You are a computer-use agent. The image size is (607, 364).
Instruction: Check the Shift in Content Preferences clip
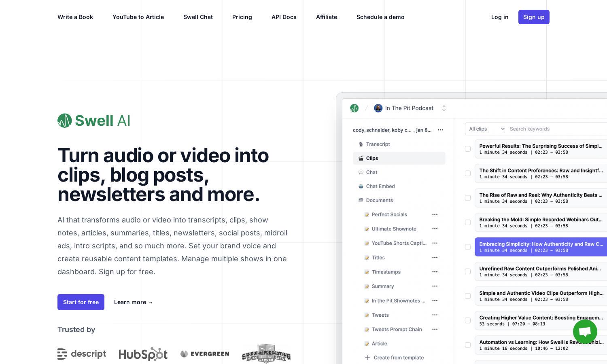(x=468, y=174)
